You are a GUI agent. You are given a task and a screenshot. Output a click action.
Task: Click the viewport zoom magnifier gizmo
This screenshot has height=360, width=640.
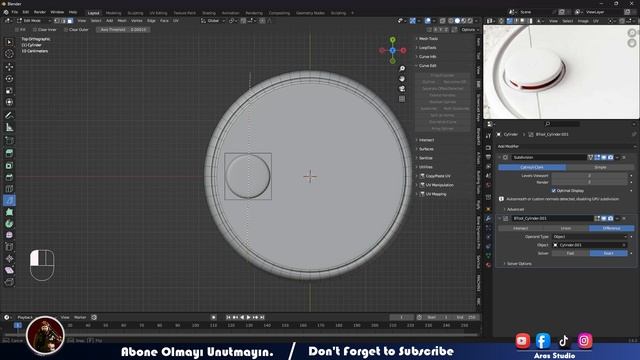pos(402,69)
